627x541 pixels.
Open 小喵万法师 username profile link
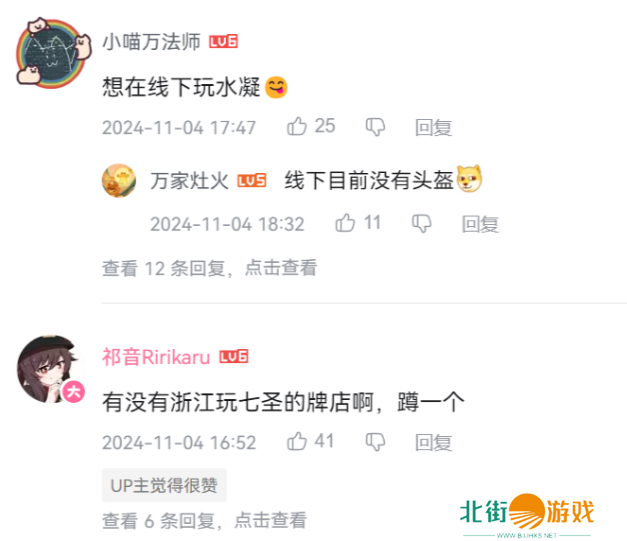coord(152,42)
